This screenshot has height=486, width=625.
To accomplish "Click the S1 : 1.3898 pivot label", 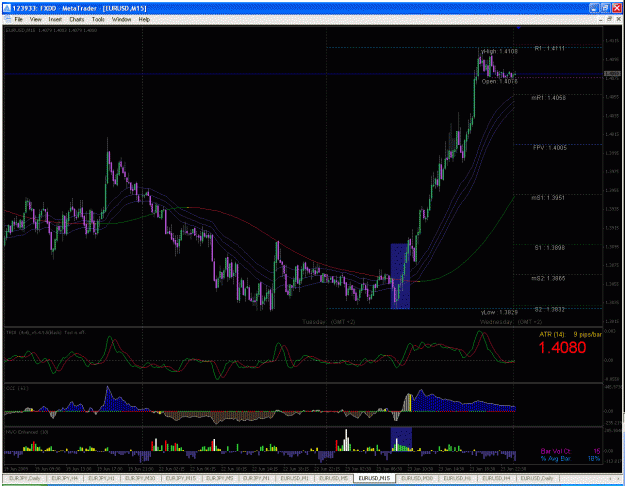I will coord(550,248).
